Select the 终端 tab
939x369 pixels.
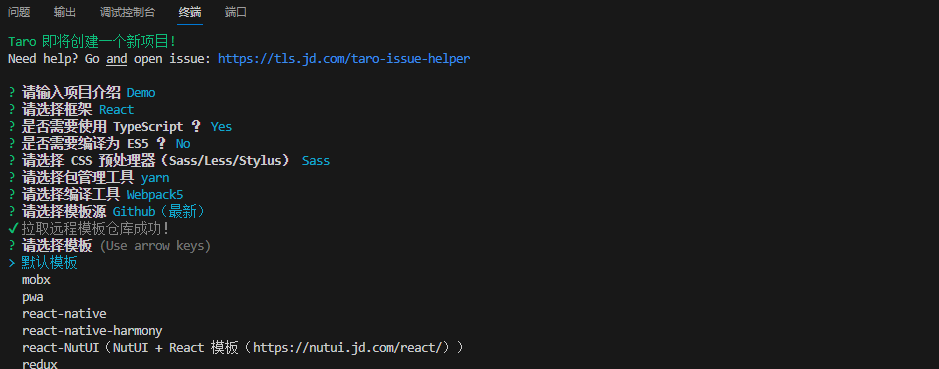coord(190,12)
